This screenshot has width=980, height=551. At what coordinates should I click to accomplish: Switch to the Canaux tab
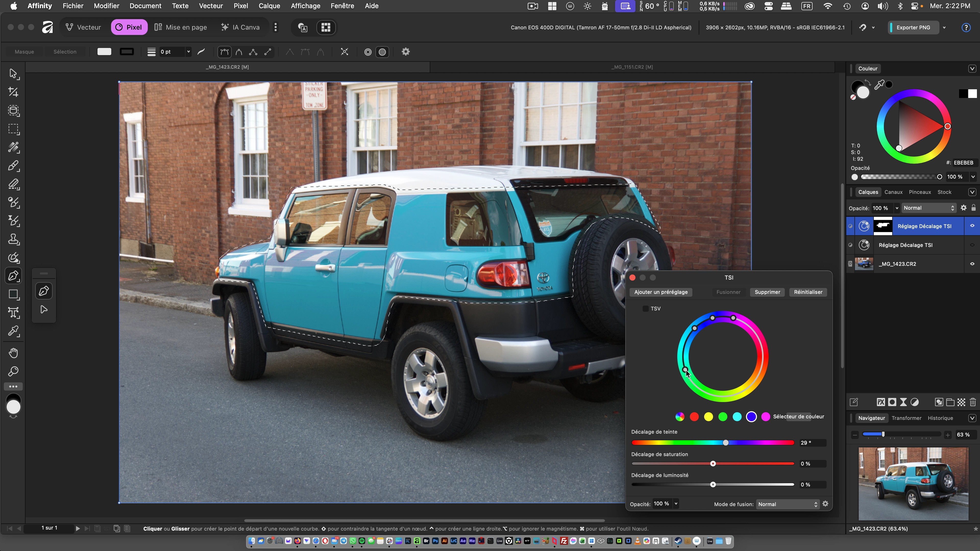(x=893, y=192)
